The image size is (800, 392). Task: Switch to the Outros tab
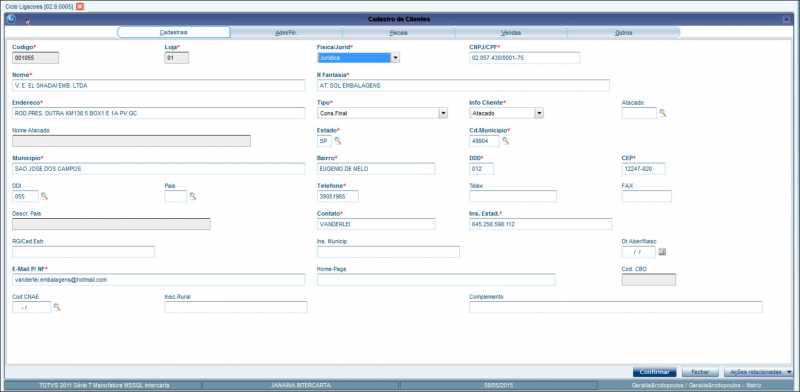point(623,33)
